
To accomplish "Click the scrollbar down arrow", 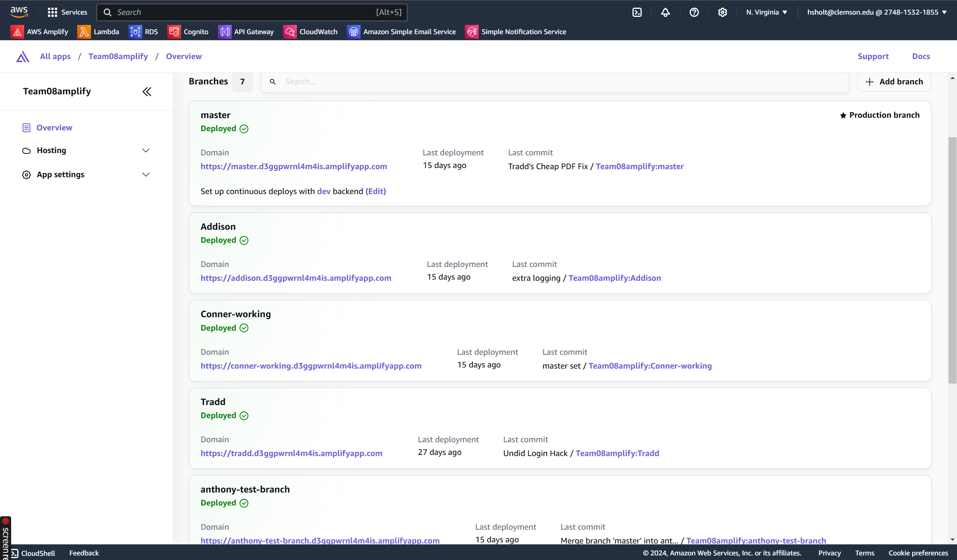I will [952, 540].
